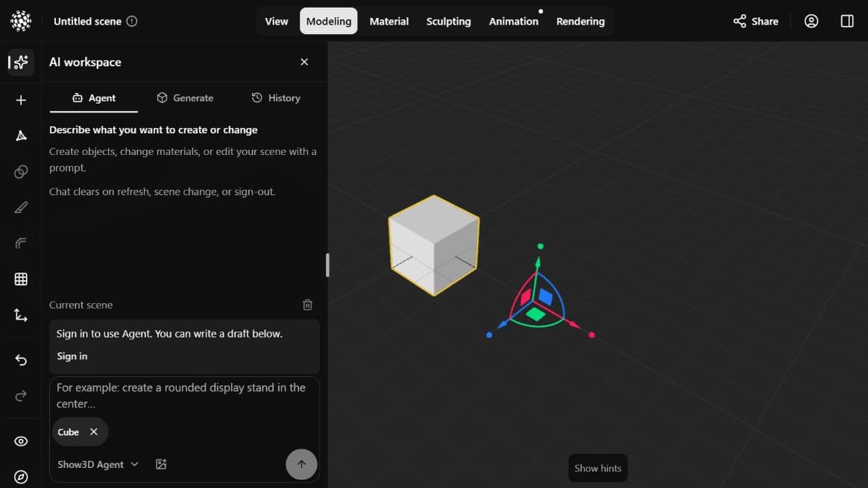This screenshot has height=488, width=868.
Task: Send the prompt with arrow button
Action: tap(301, 464)
